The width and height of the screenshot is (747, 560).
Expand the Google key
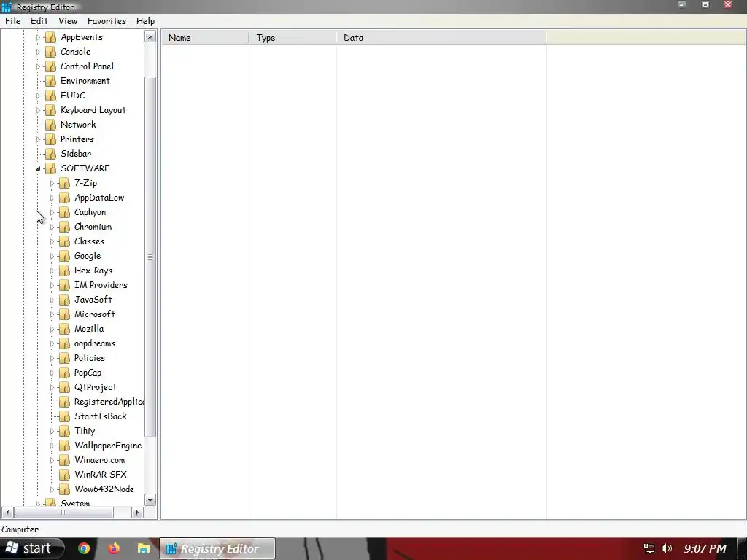pos(52,256)
